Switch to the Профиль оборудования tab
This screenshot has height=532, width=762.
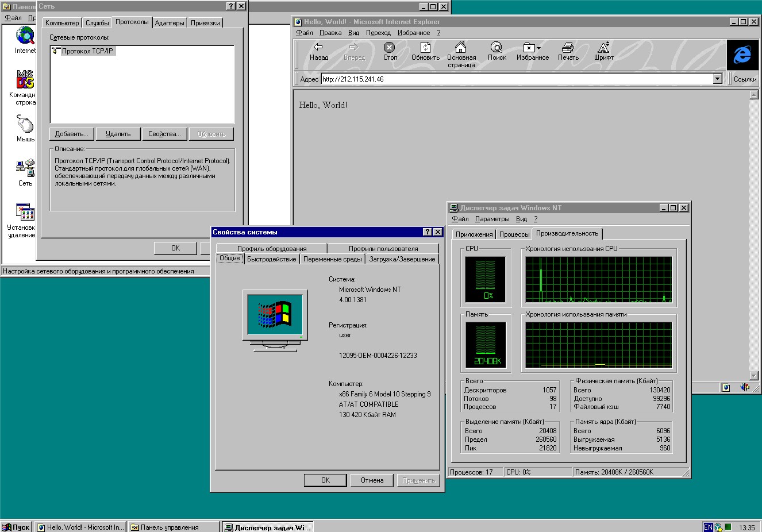click(x=272, y=249)
